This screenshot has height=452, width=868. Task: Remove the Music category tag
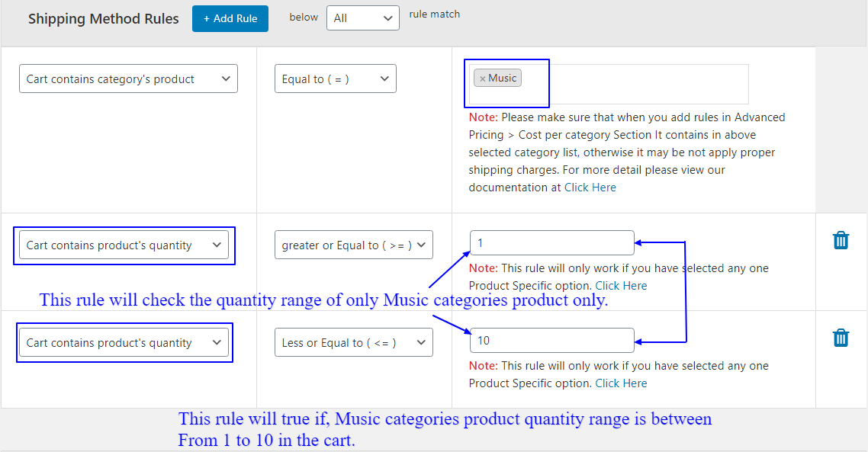point(482,79)
